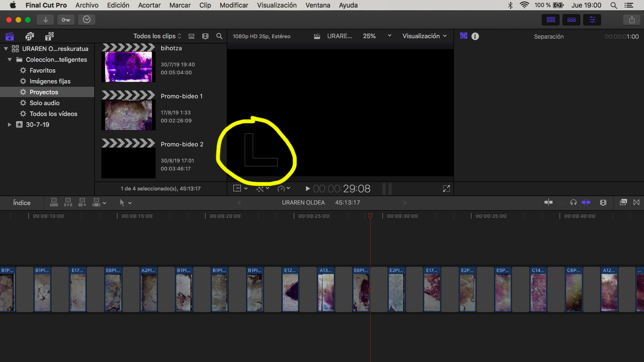Open the Acortar menu
Viewport: 644px width, 362px height.
pyautogui.click(x=149, y=5)
